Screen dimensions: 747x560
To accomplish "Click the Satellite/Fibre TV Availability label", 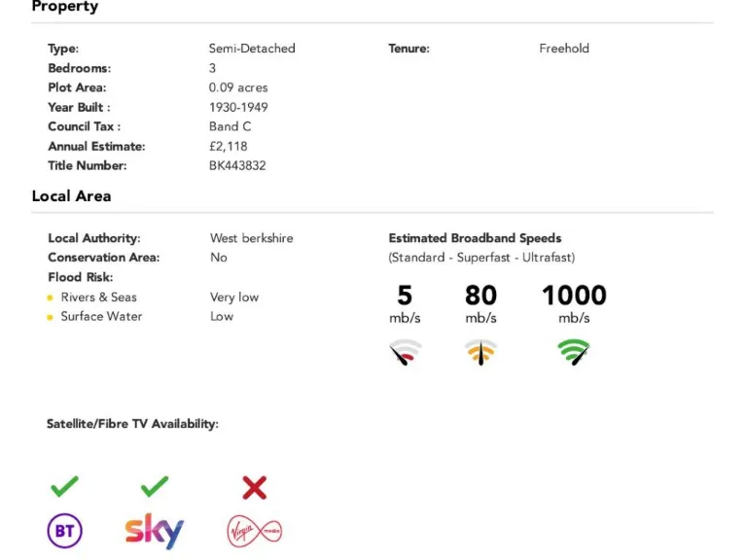I will click(x=132, y=424).
